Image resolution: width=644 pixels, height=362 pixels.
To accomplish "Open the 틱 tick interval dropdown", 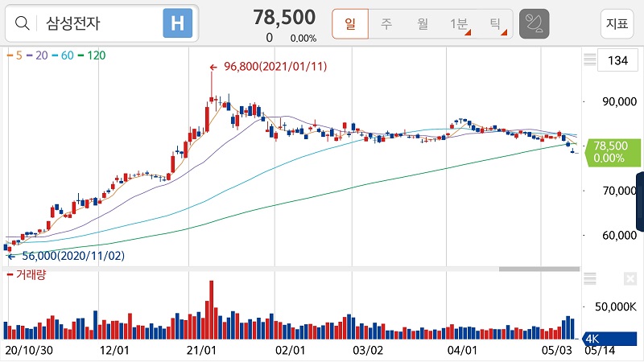I will 496,24.
